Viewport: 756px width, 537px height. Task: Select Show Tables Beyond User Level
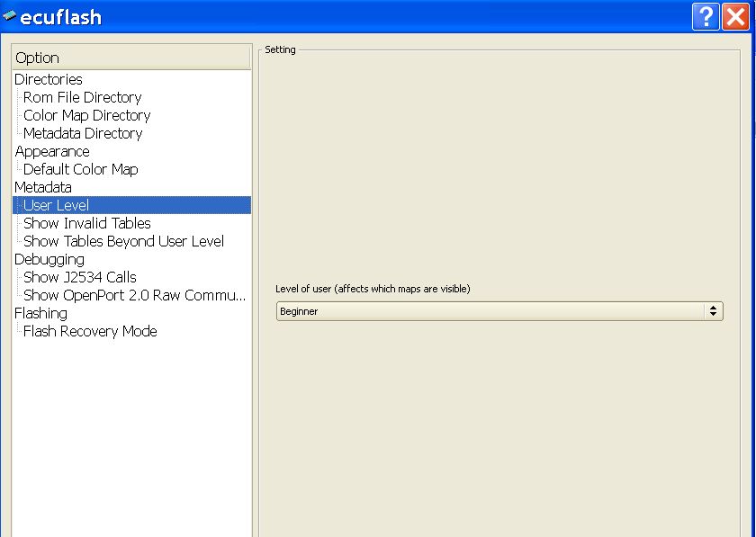[123, 241]
